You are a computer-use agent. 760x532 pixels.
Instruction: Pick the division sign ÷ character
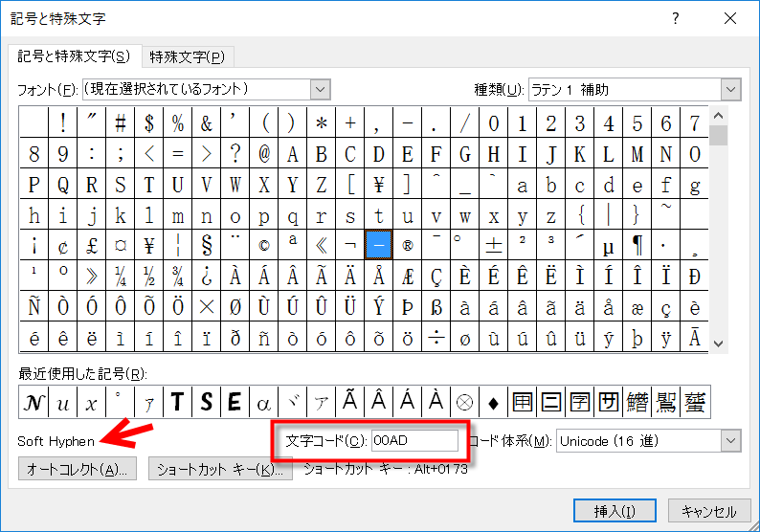436,338
